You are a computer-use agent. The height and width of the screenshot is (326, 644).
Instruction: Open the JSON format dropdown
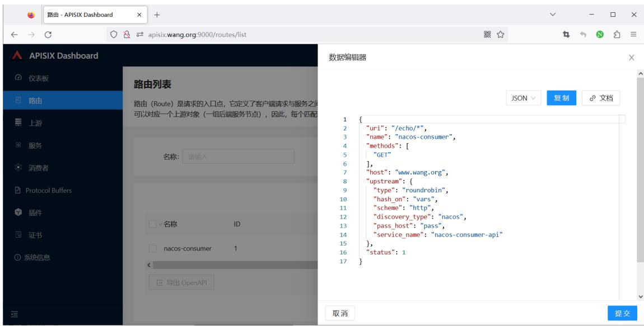click(x=523, y=98)
